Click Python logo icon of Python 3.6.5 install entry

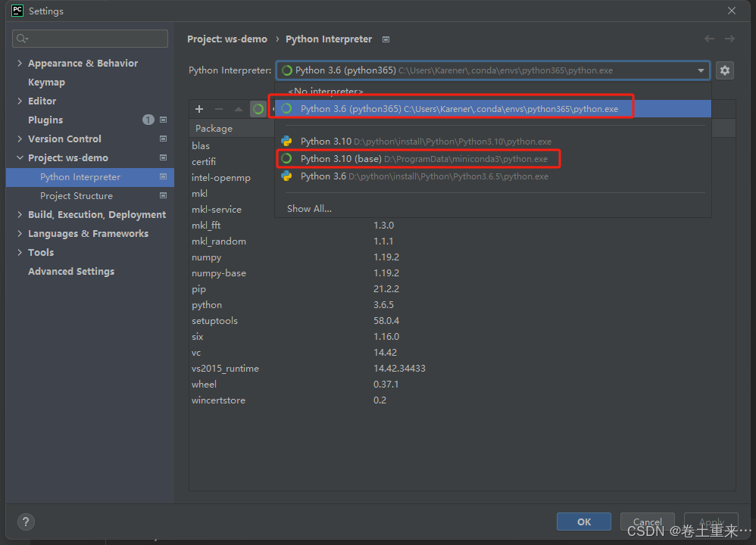[286, 176]
